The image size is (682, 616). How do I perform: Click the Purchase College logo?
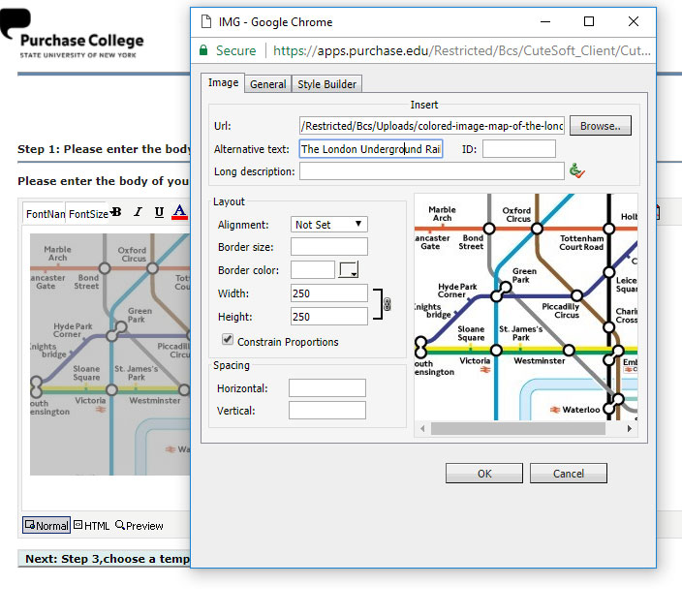73,34
